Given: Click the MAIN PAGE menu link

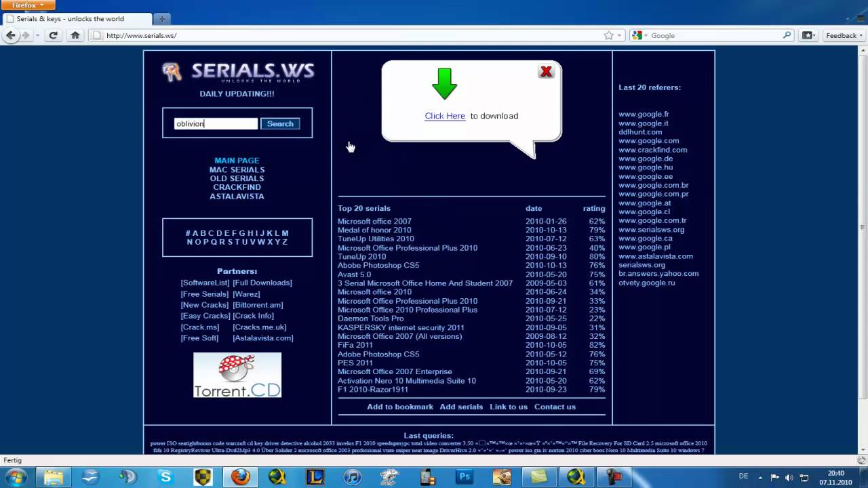Looking at the screenshot, I should tap(237, 161).
